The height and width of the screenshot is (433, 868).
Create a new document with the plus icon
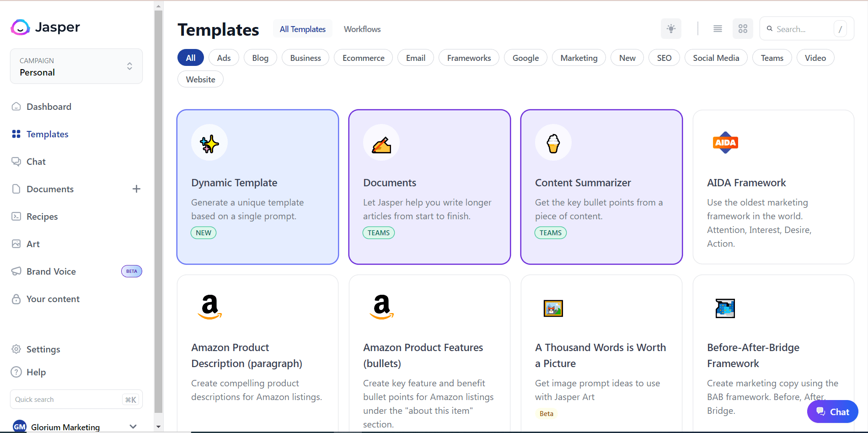coord(136,189)
